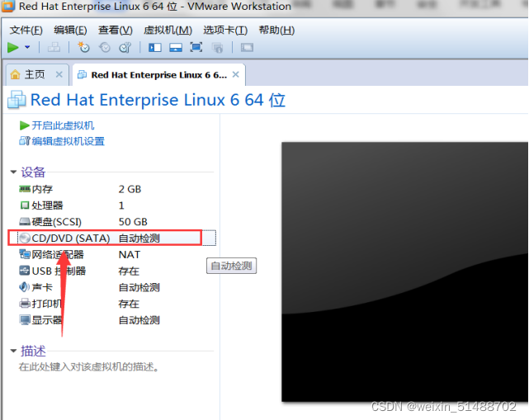Toggle the library sidebar view icon
The width and height of the screenshot is (529, 420).
coord(155,48)
